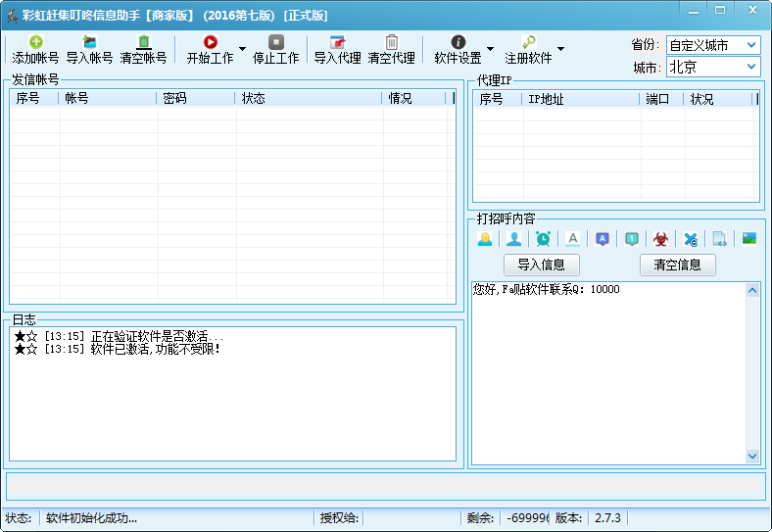Click the IP地址 column header in proxy list
772x532 pixels.
pyautogui.click(x=581, y=99)
